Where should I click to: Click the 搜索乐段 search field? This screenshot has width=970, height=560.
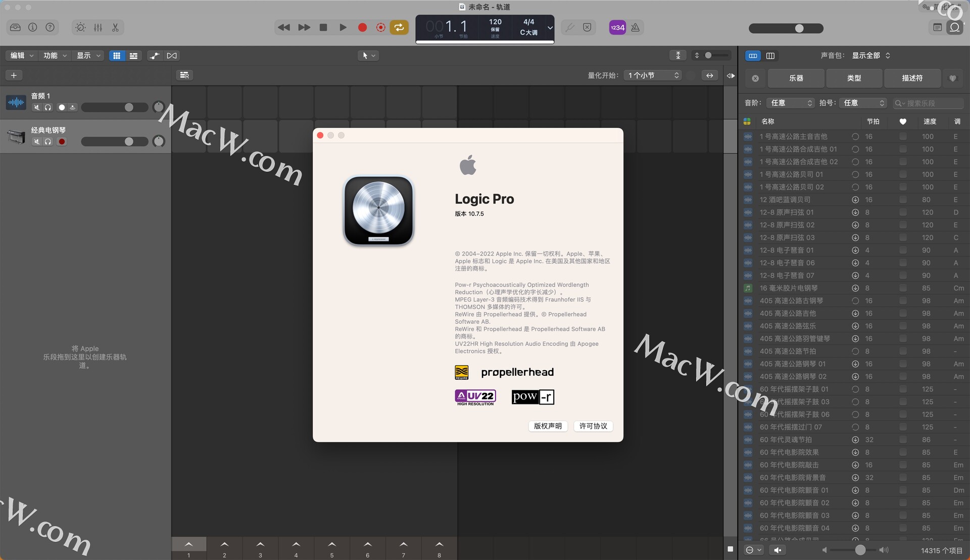coord(928,103)
